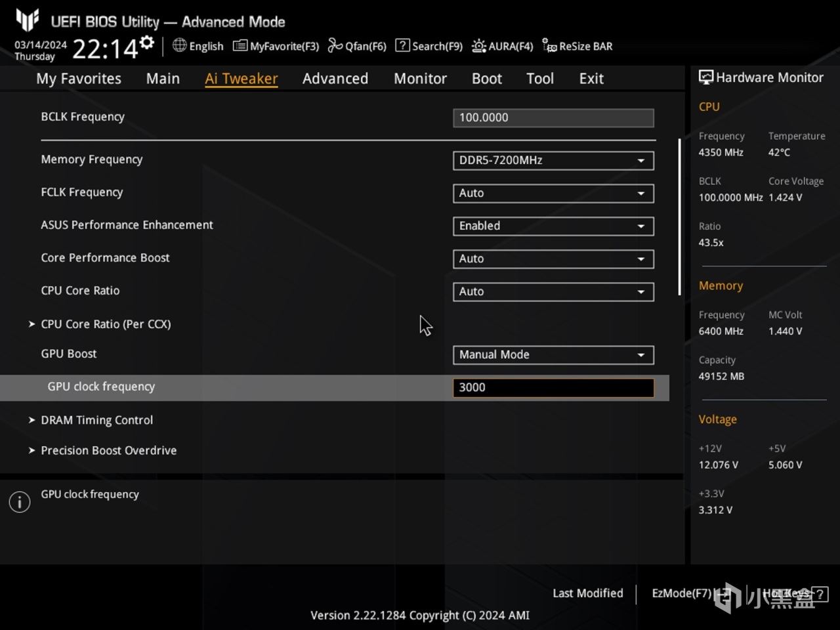Select the GPU clock frequency row label

point(101,387)
